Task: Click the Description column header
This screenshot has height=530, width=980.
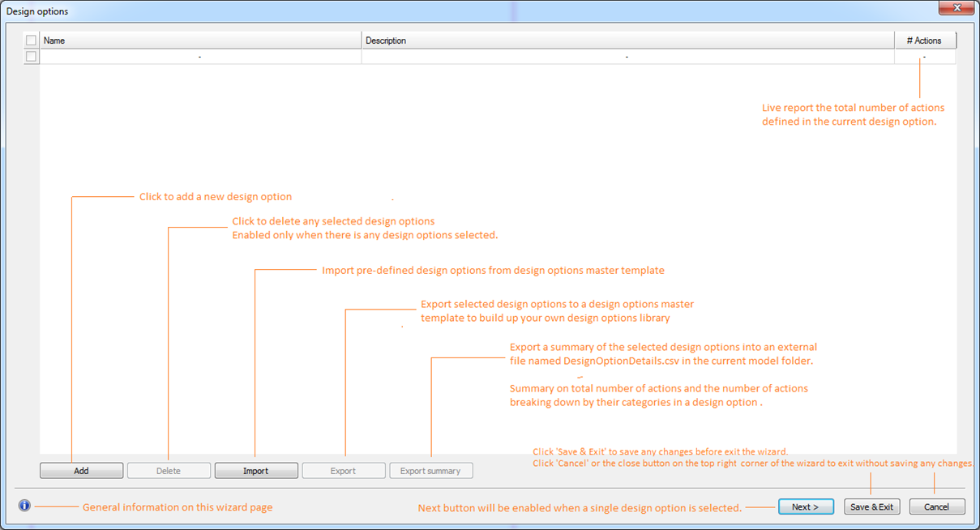Action: tap(627, 41)
